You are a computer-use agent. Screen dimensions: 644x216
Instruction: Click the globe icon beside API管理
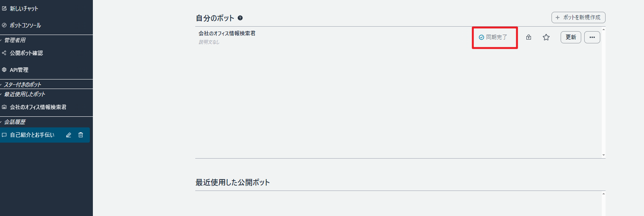tap(4, 70)
